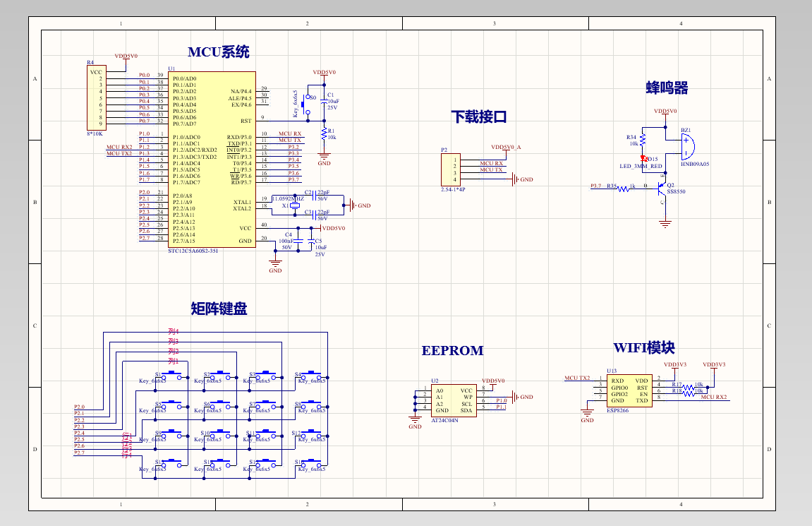
Task: Select resistor R18 10k at ESP8266
Action: point(688,393)
